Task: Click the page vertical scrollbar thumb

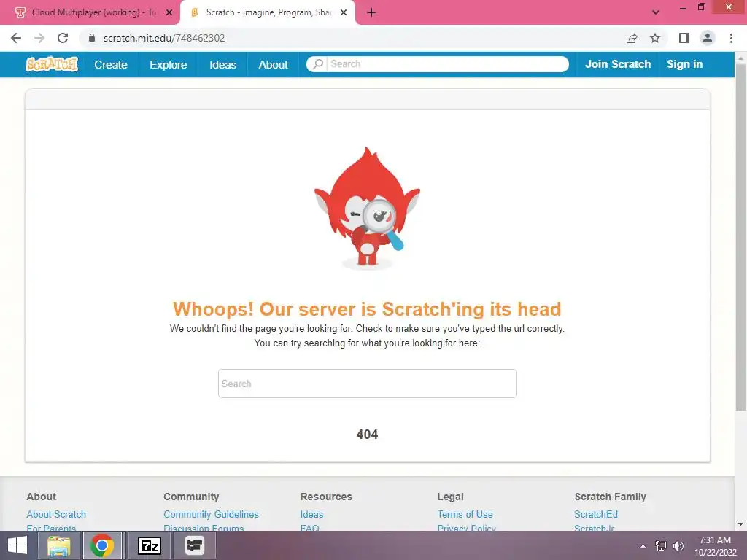Action: click(741, 237)
